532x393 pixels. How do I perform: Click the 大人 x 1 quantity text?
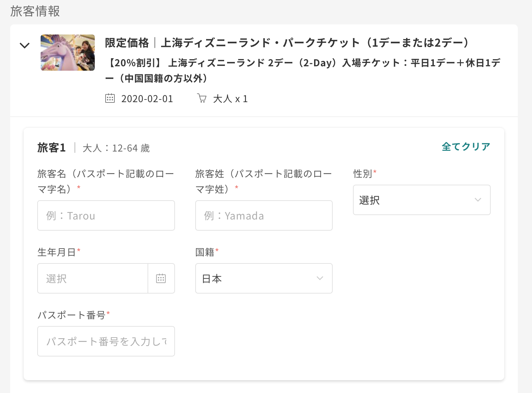coord(230,99)
